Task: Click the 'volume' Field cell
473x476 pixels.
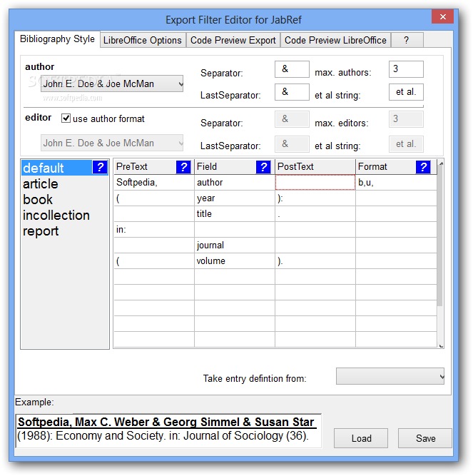Action: click(235, 261)
